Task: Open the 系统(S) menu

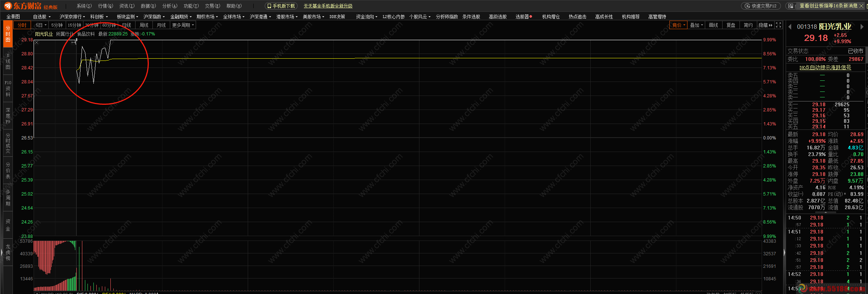Action: pos(84,6)
